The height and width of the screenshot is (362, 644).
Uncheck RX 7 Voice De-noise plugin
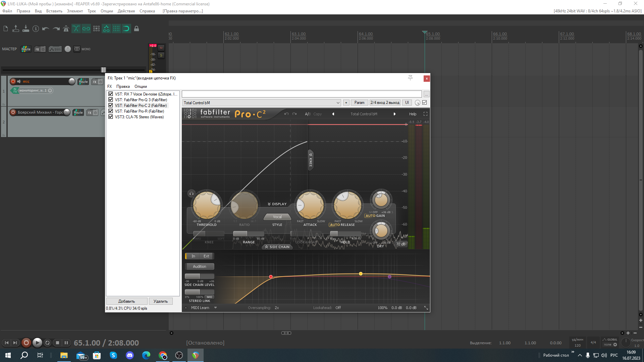[111, 94]
